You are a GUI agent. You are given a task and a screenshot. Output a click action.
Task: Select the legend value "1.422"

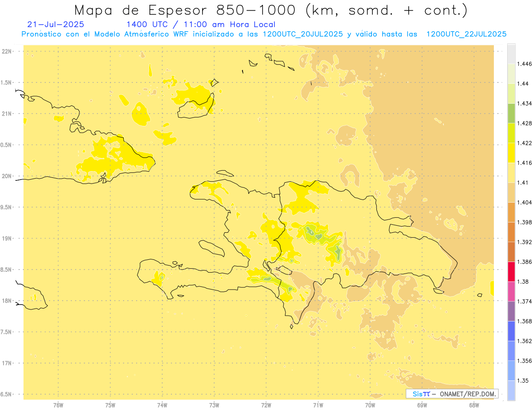(525, 143)
